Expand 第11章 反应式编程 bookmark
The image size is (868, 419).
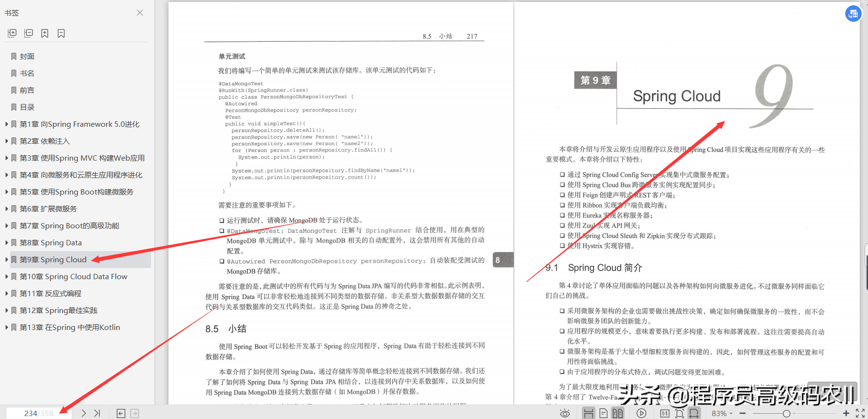coord(6,293)
